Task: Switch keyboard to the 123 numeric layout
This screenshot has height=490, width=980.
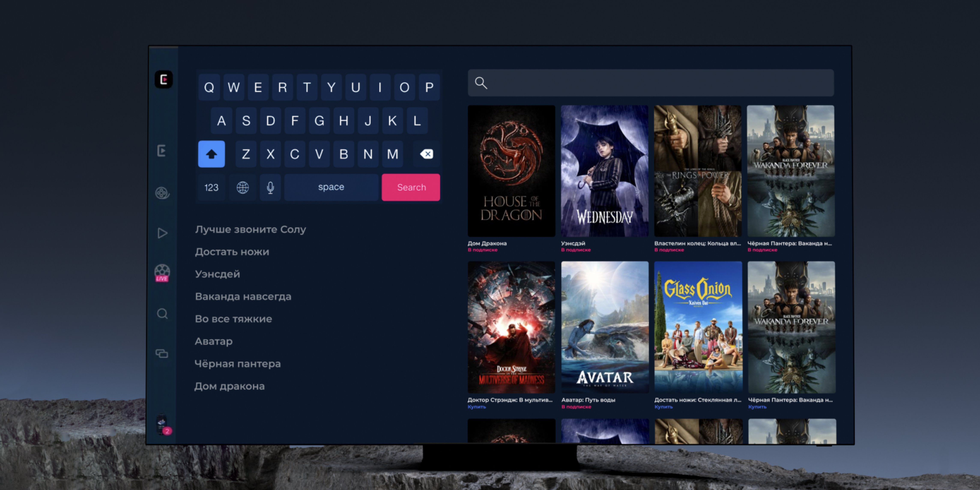Action: click(x=212, y=187)
